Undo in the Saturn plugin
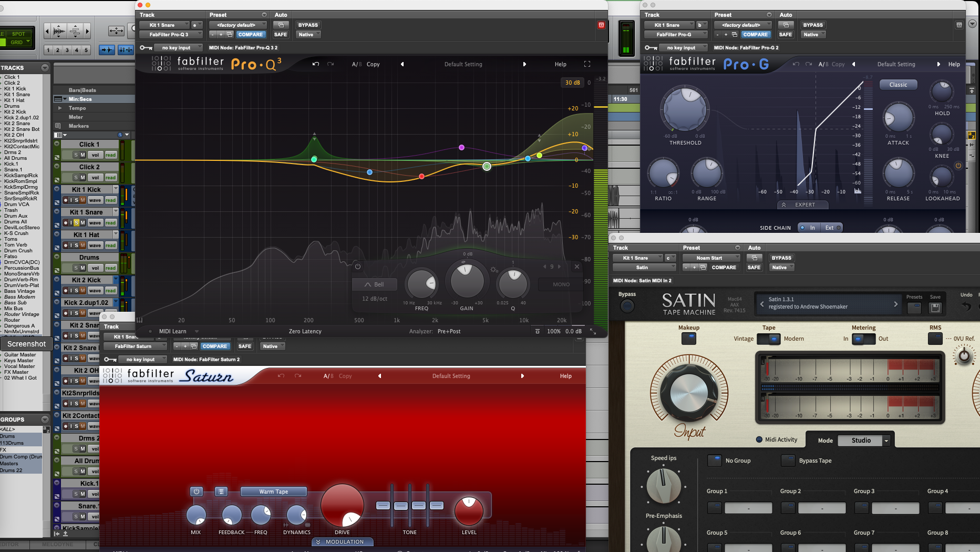 281,376
